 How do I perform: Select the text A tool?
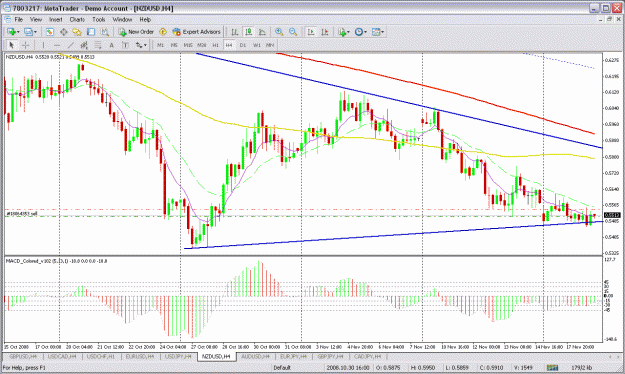click(x=112, y=45)
